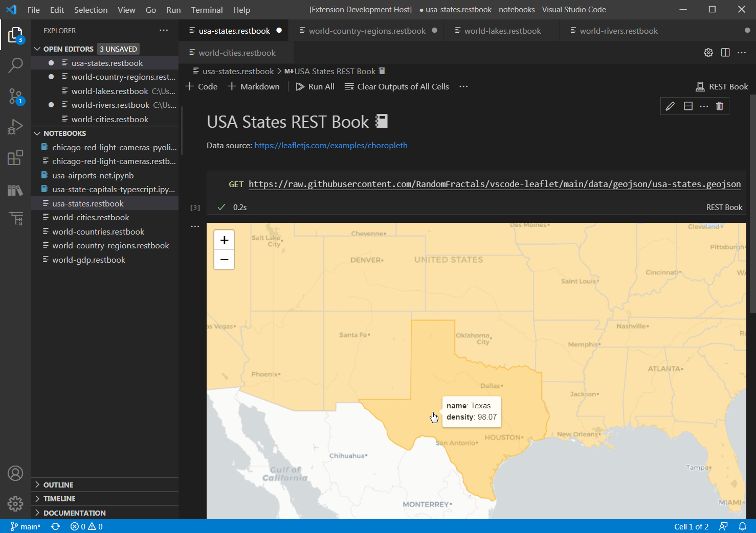Open the Manage gear in activity bar
Screen dimensions: 756x533
click(x=15, y=504)
